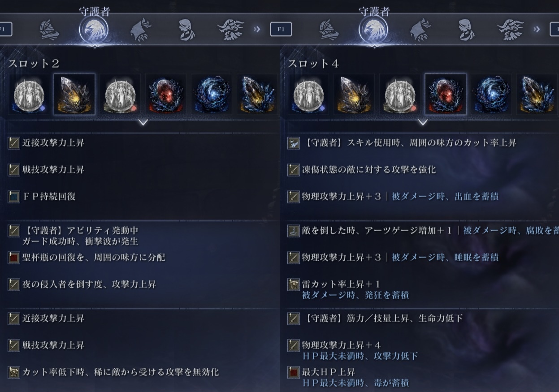The image size is (559, 392).
Task: Click the red icon beside 最大ＨＰ上昇
Action: coord(294,372)
